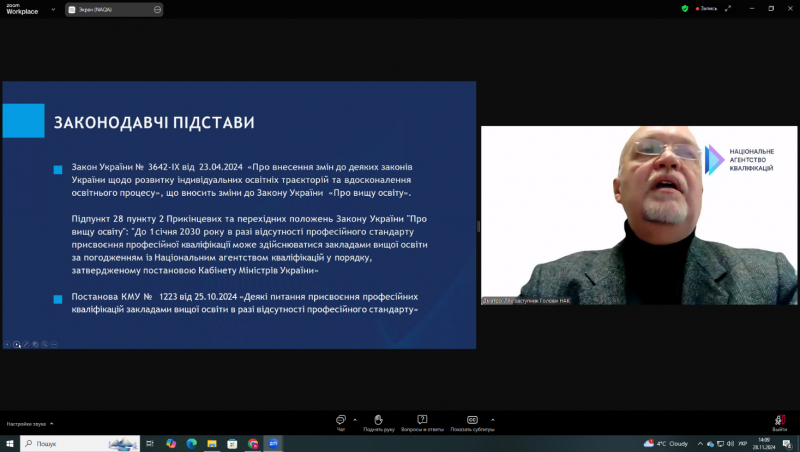Click the Zoom Workplace logo

(x=22, y=8)
